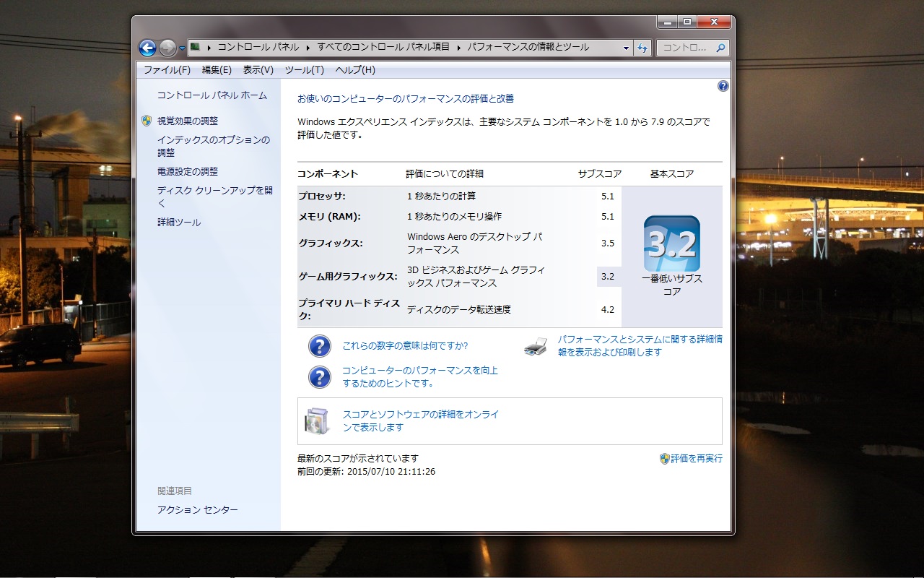Click the refresh button beside the address bar
The height and width of the screenshot is (578, 924).
[x=642, y=48]
